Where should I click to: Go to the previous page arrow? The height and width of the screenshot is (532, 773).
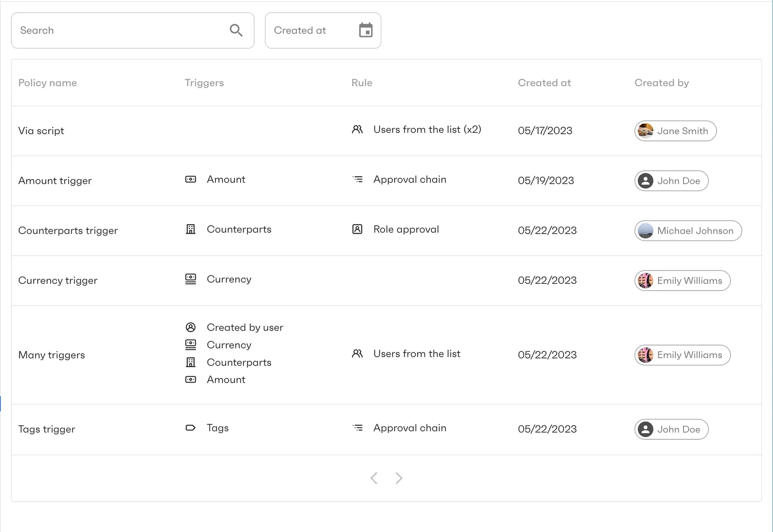pyautogui.click(x=374, y=478)
